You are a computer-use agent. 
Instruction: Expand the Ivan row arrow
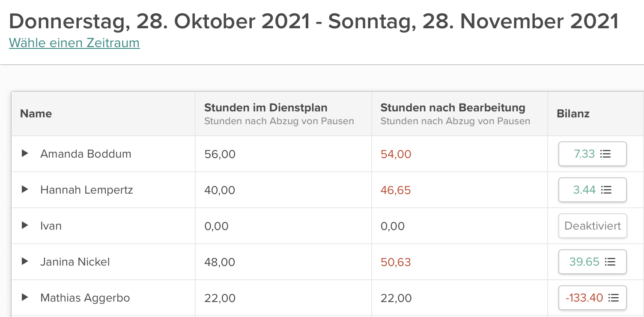click(x=25, y=225)
